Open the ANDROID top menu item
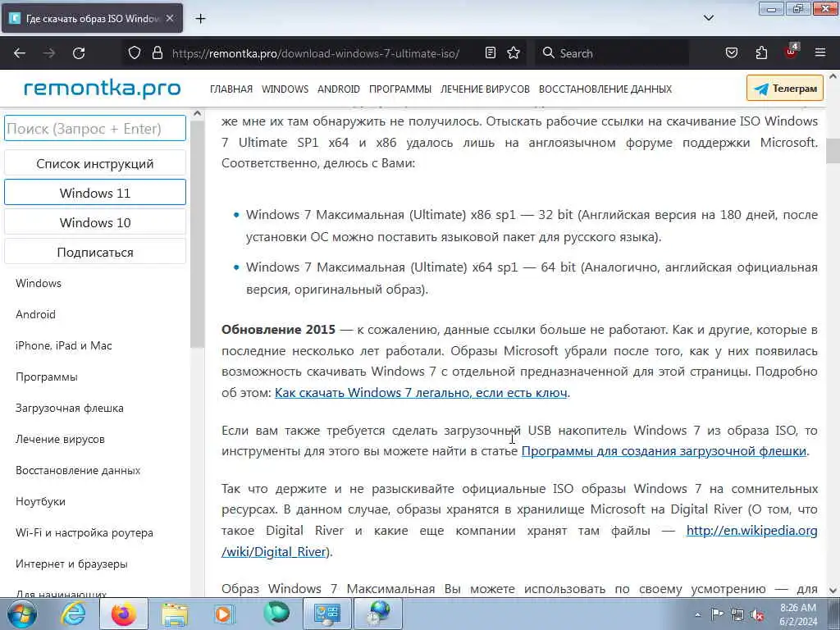The image size is (840, 630). coord(339,89)
